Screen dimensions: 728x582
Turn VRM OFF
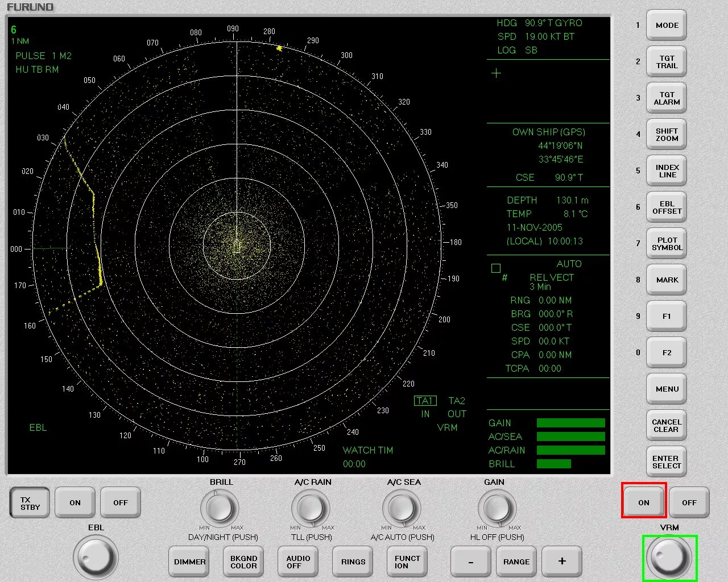pyautogui.click(x=689, y=502)
